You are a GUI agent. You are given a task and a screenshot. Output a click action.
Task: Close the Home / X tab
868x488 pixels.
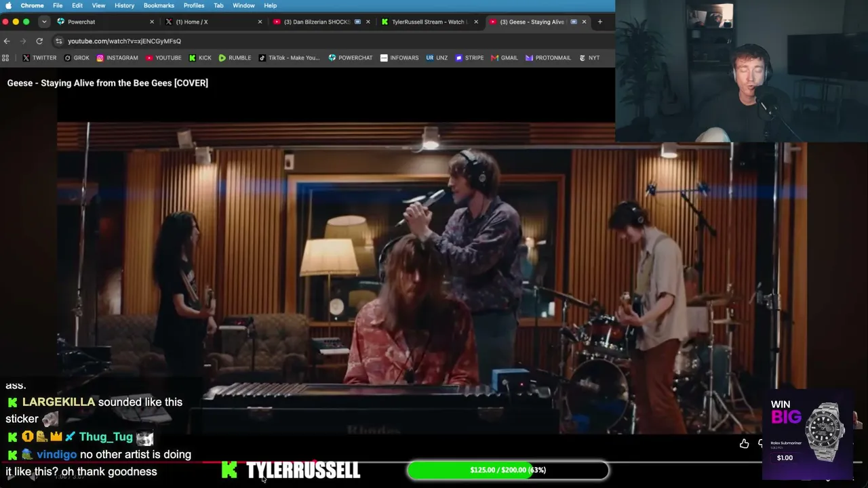point(260,22)
